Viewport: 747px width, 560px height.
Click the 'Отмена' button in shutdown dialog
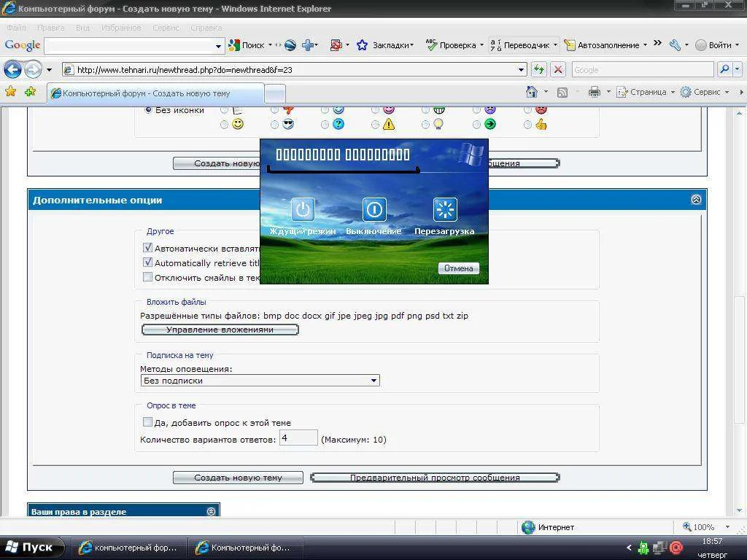(x=459, y=268)
